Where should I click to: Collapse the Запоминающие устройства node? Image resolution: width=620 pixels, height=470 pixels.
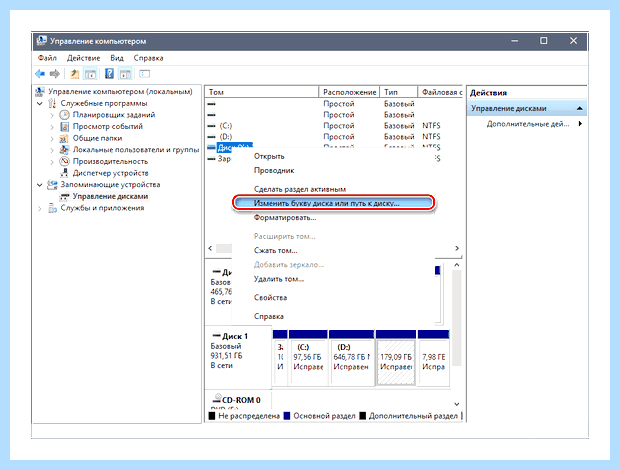(40, 185)
